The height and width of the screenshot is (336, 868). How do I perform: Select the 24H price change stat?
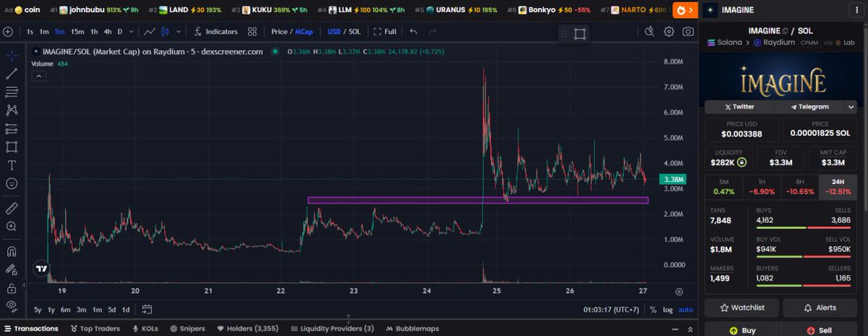838,187
